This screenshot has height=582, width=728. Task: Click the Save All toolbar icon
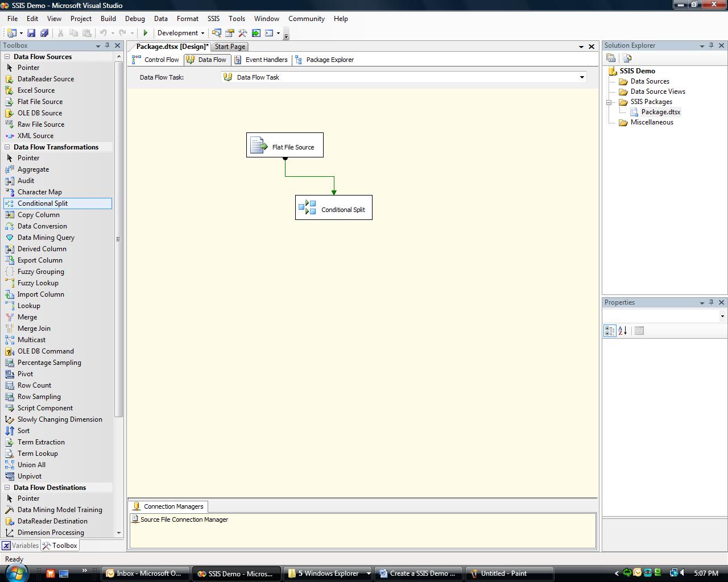[x=44, y=33]
